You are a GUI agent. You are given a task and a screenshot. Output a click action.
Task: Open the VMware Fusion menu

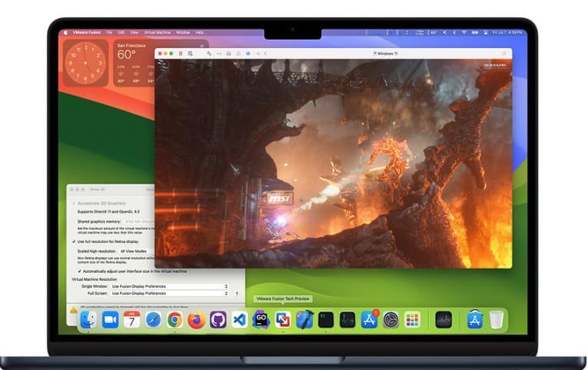[87, 32]
